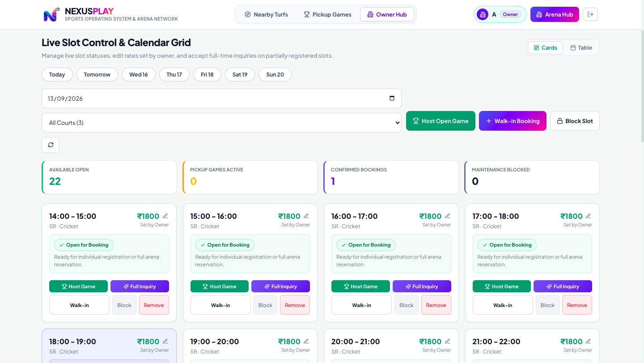Click the NexusPlay logo icon

(x=51, y=15)
